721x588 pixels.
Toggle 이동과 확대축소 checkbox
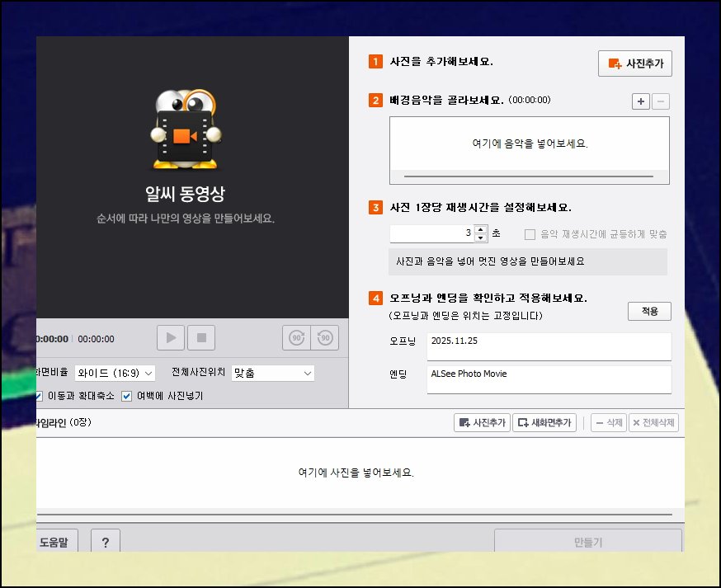point(39,396)
